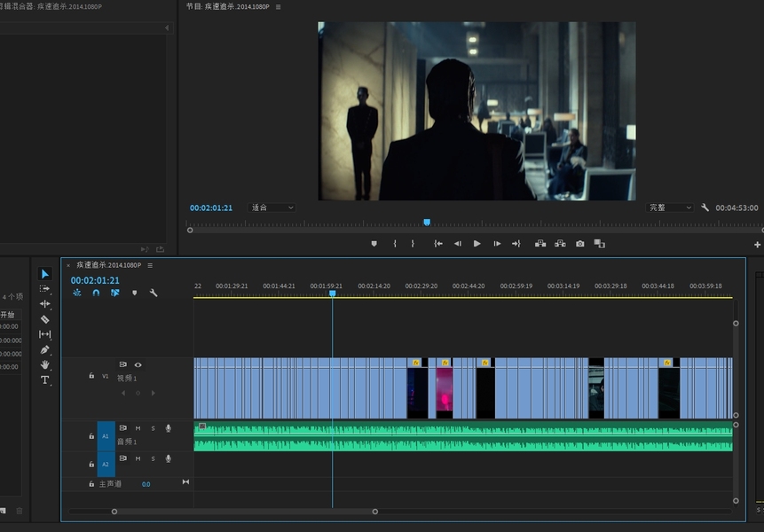Go to next keyframe on V1
764x532 pixels.
click(x=153, y=393)
